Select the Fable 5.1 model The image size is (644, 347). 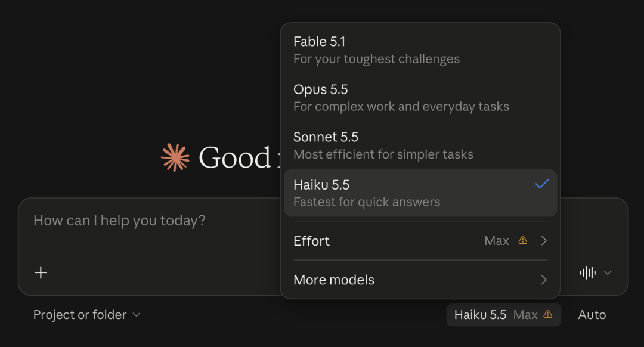tap(420, 50)
